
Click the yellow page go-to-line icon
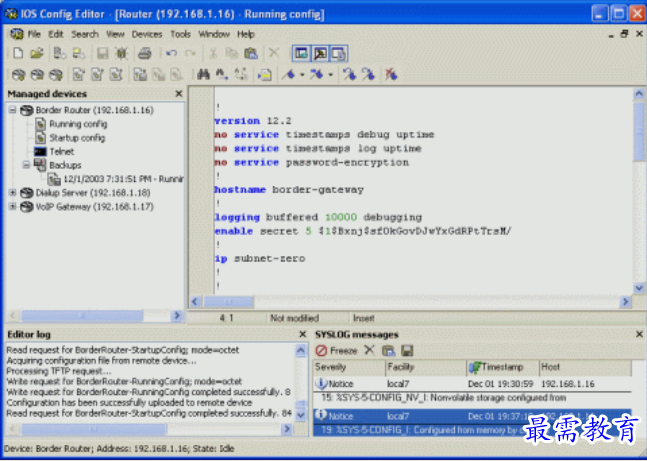[x=264, y=75]
